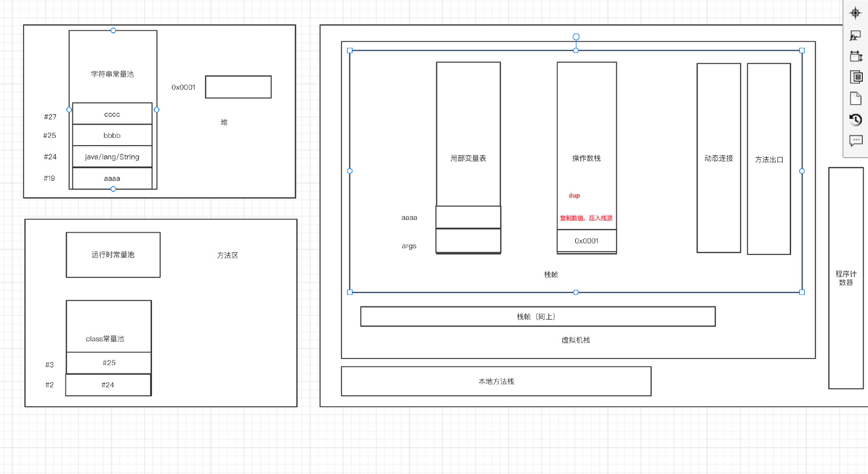Click the red 复制数值，压入栈顶 text

[x=586, y=218]
